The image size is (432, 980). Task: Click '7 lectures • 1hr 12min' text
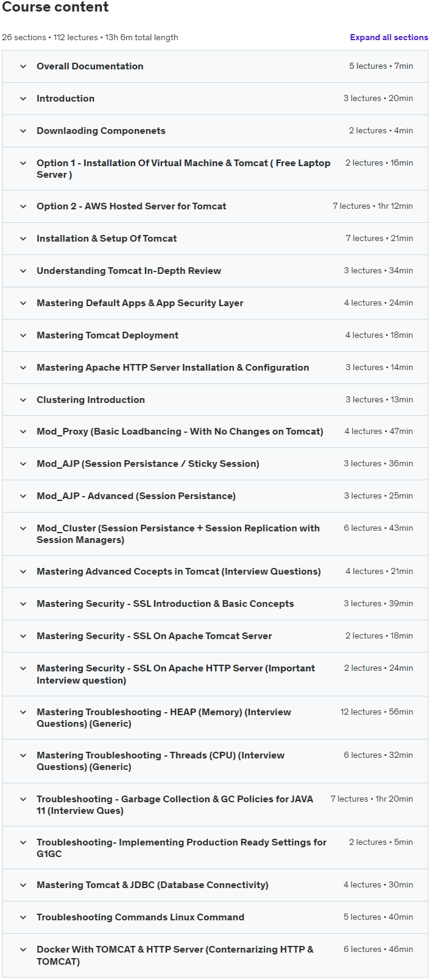373,206
